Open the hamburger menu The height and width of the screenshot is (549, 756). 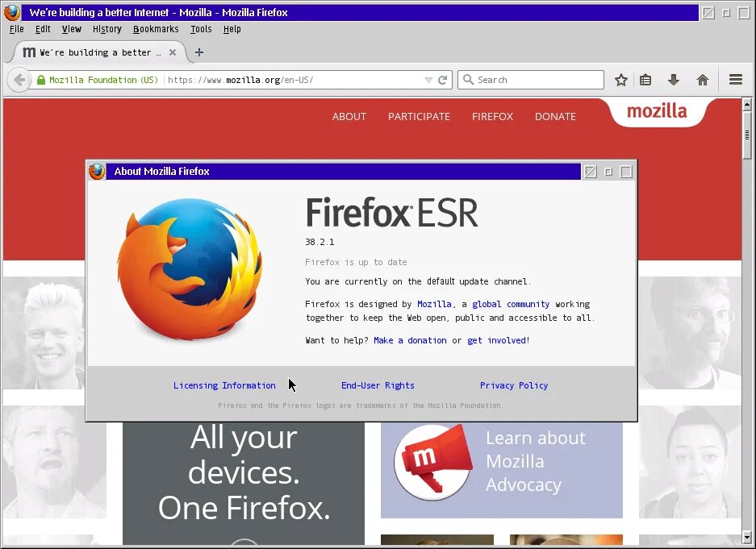736,80
